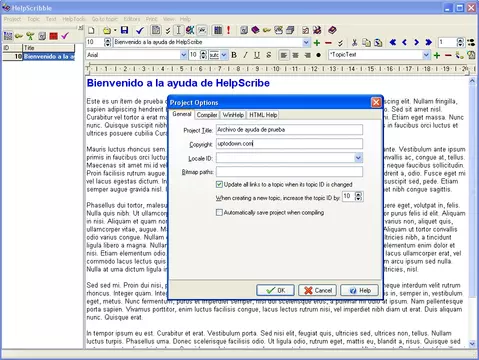Delete topic with red minus beside title

click(328, 43)
